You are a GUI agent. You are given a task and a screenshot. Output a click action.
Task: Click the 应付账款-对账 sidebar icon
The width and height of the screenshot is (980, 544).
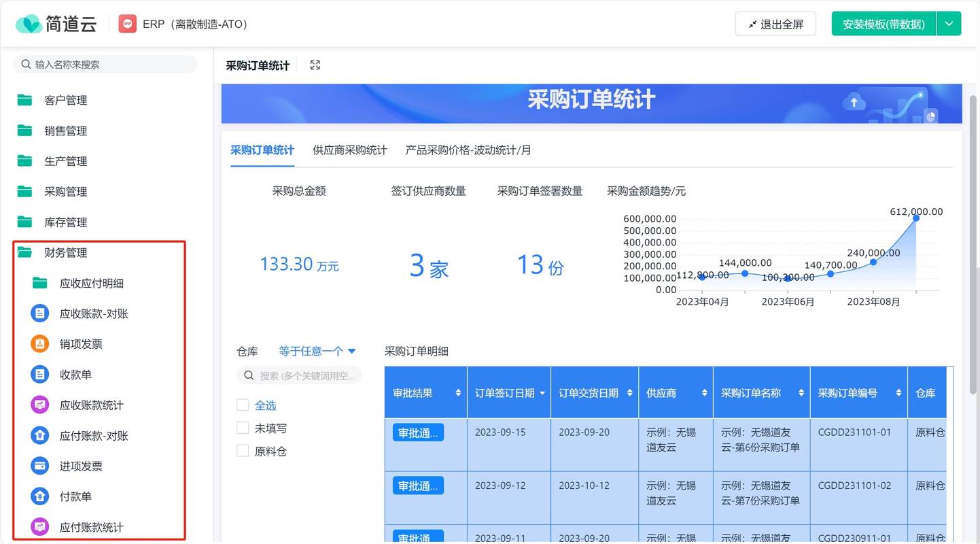(x=40, y=435)
